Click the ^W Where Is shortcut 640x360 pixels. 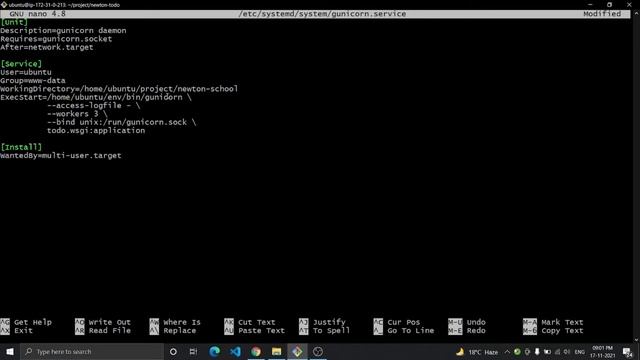click(175, 322)
